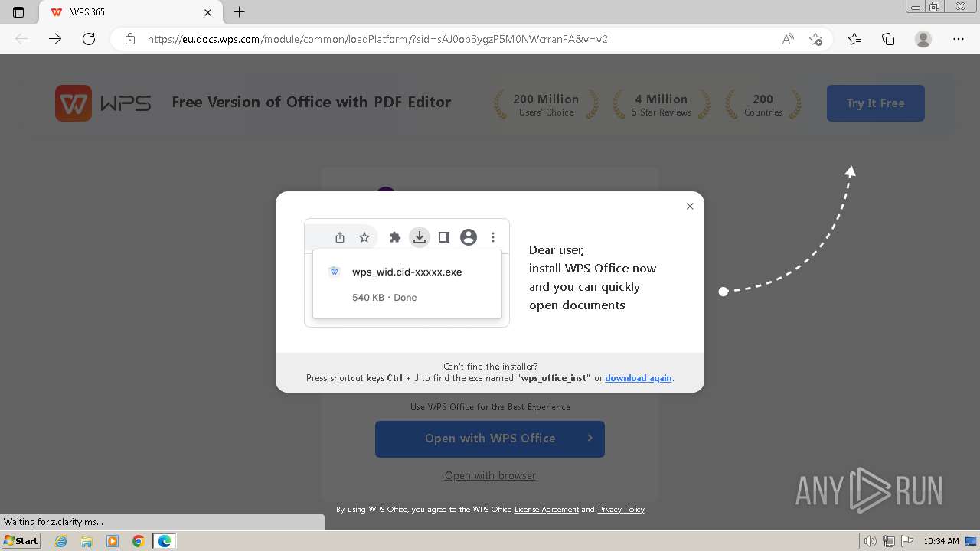This screenshot has height=551, width=980.
Task: Click Try It Free button
Action: click(875, 103)
